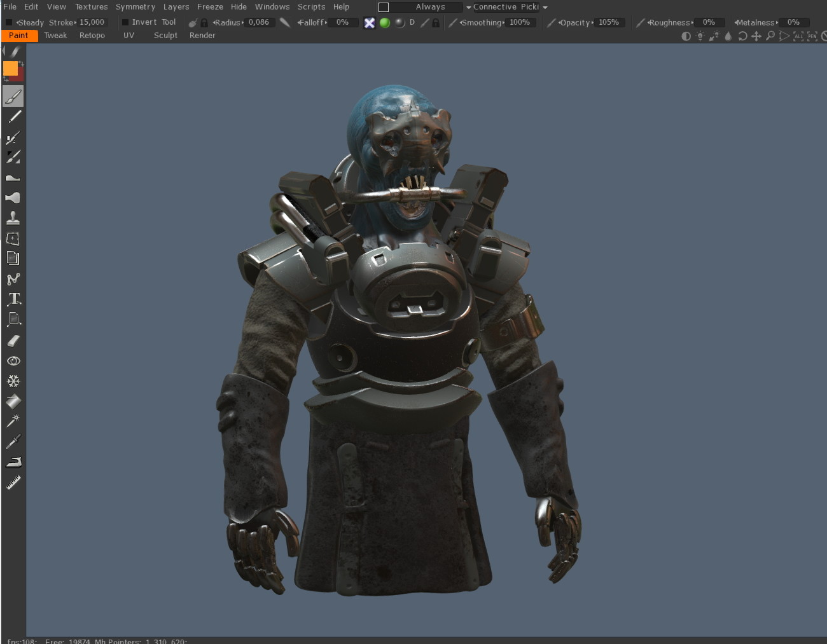Switch to the Tweak room tab
This screenshot has width=827, height=644.
tap(55, 36)
